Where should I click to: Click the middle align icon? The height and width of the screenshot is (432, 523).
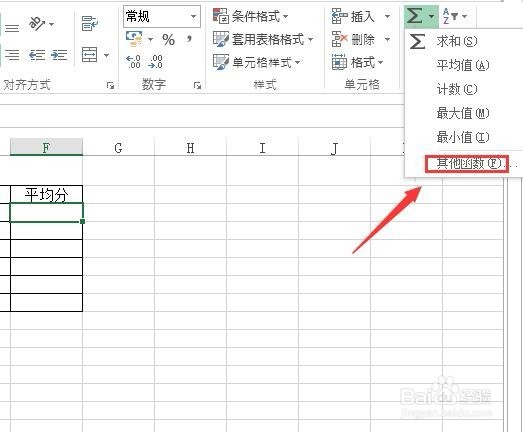pos(12,28)
